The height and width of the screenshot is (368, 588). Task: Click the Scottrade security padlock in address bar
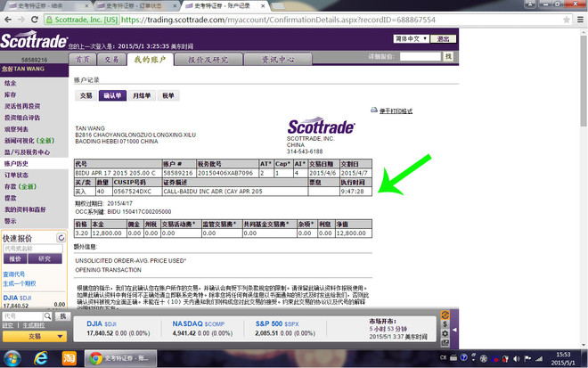[49, 20]
